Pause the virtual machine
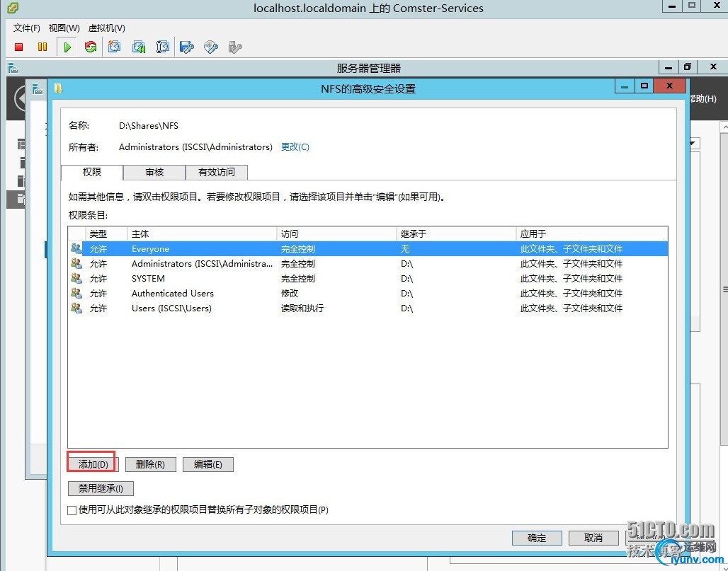Viewport: 728px width, 571px height. 42,47
